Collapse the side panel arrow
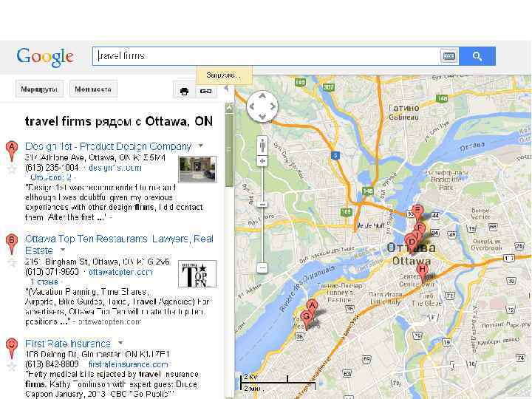Viewport: 532px width, 399px height. coord(226,88)
